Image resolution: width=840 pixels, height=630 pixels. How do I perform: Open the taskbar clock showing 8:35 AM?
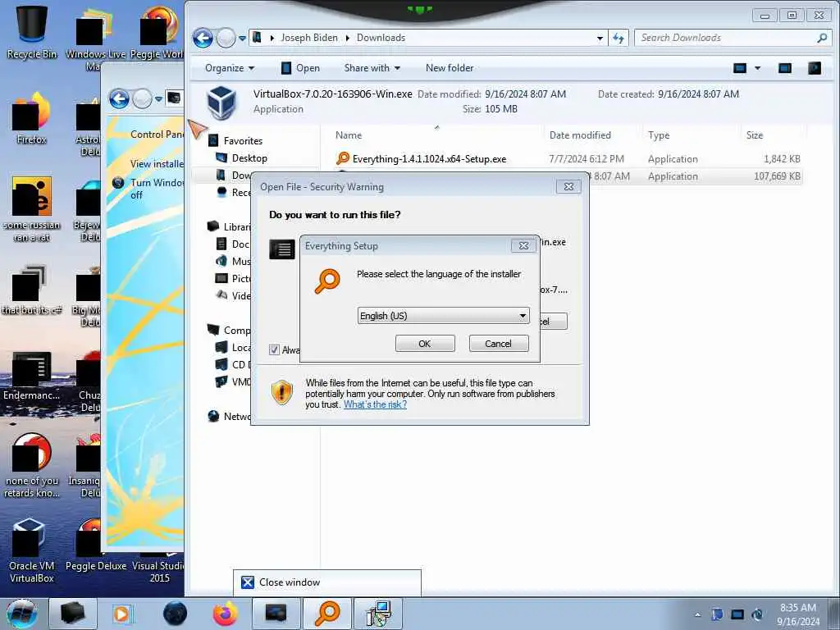[x=798, y=614]
